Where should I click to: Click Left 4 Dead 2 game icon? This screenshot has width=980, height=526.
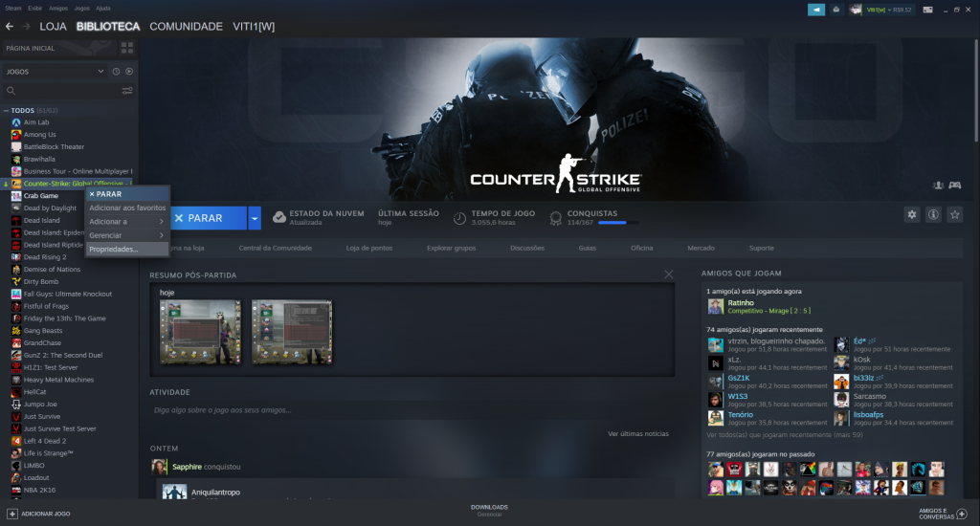[16, 441]
